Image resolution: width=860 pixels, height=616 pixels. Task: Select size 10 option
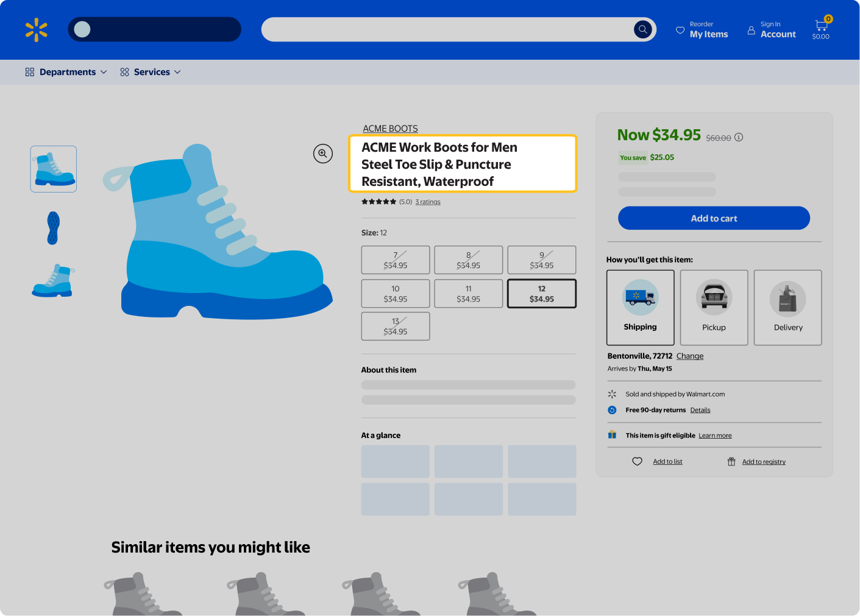[x=396, y=294]
